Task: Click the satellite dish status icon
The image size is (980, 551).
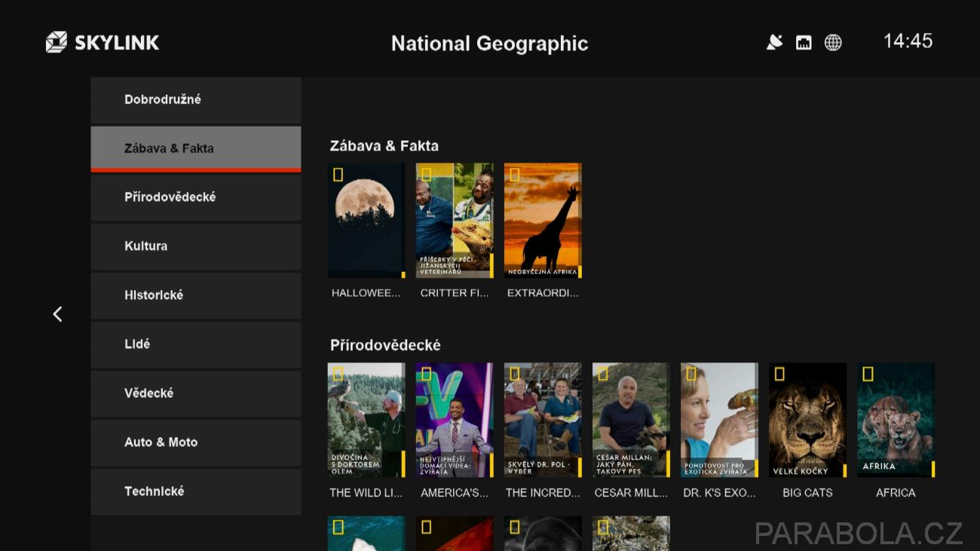Action: [774, 42]
